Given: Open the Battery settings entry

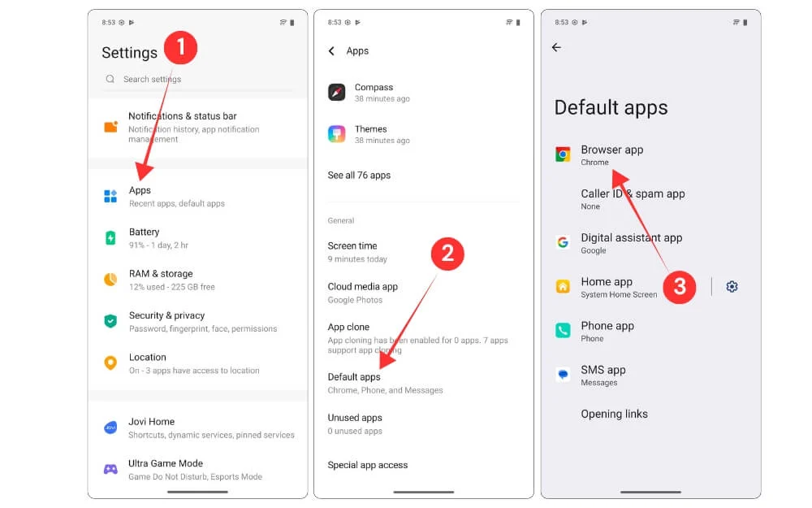Looking at the screenshot, I should pyautogui.click(x=197, y=238).
